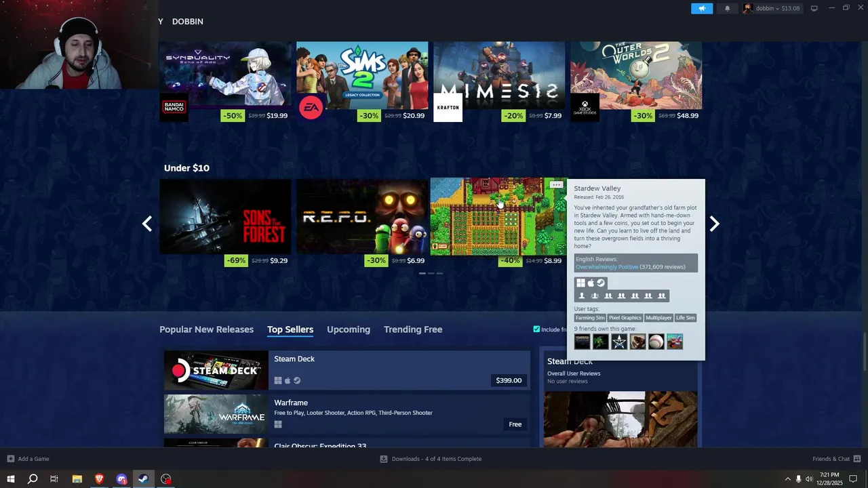Open the Windows notification center
868x488 pixels.
853,479
